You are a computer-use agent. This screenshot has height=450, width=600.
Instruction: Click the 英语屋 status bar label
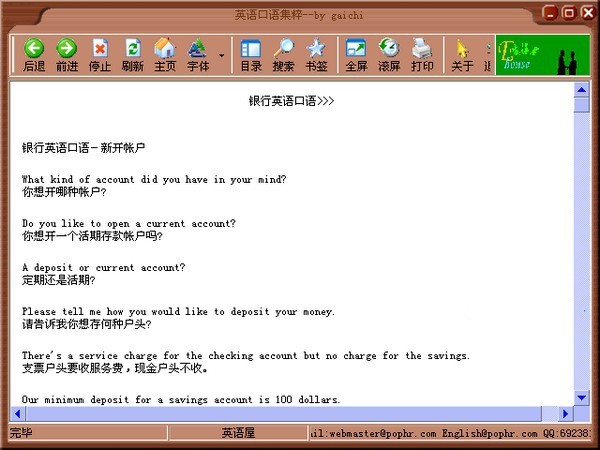pyautogui.click(x=238, y=433)
